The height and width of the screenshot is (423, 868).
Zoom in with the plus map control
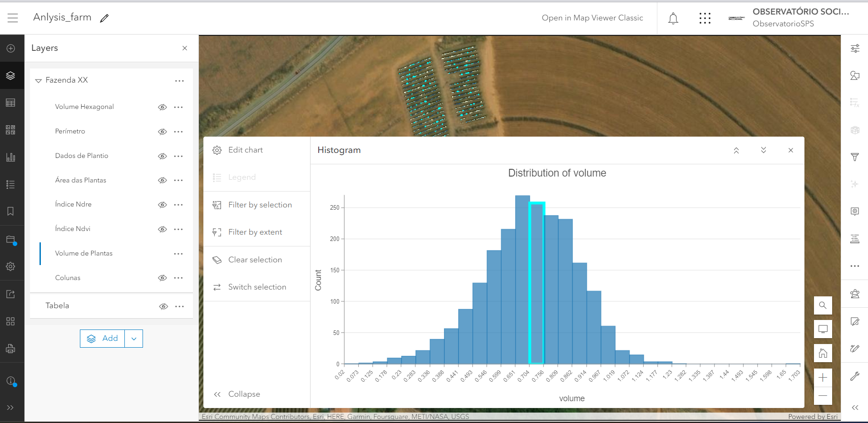tap(822, 377)
